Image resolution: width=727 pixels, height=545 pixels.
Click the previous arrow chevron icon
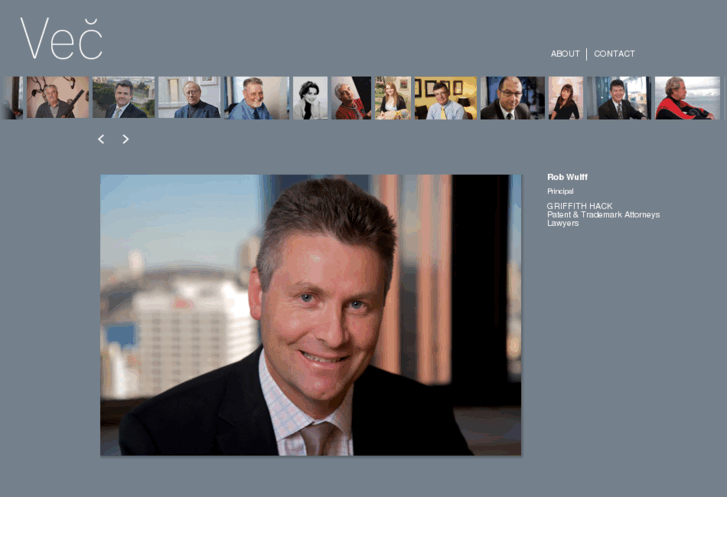(101, 139)
